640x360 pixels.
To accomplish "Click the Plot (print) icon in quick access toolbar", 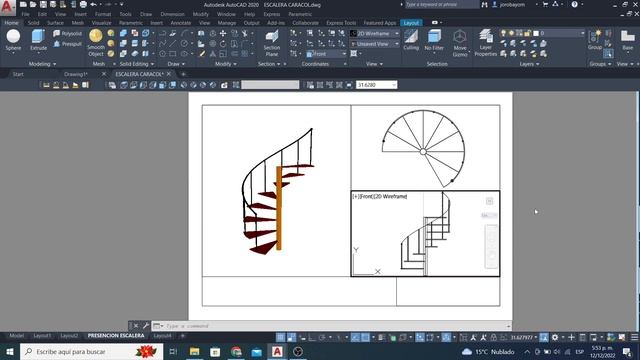I will pyautogui.click(x=83, y=4).
